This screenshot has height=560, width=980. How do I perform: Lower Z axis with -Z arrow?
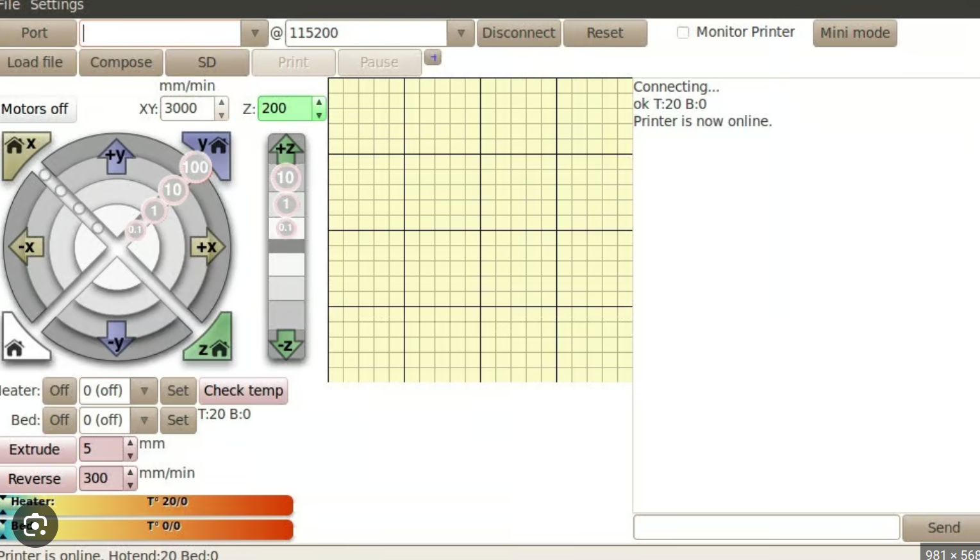click(286, 345)
